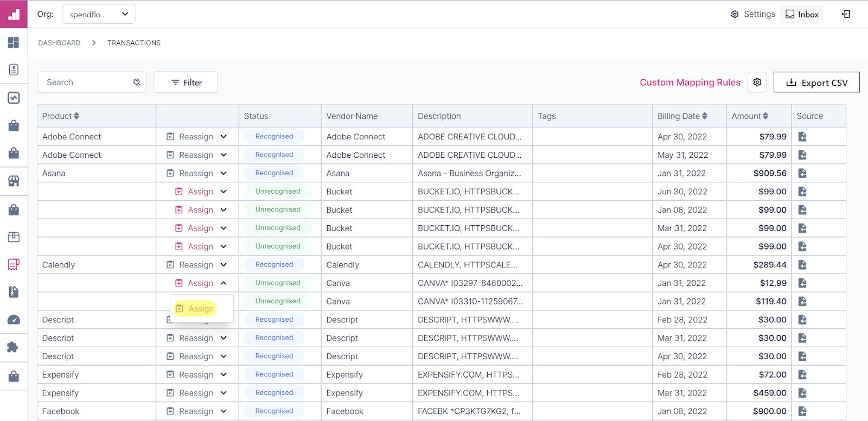Click the magnifier icon in the search box
The image size is (868, 421).
(x=137, y=82)
